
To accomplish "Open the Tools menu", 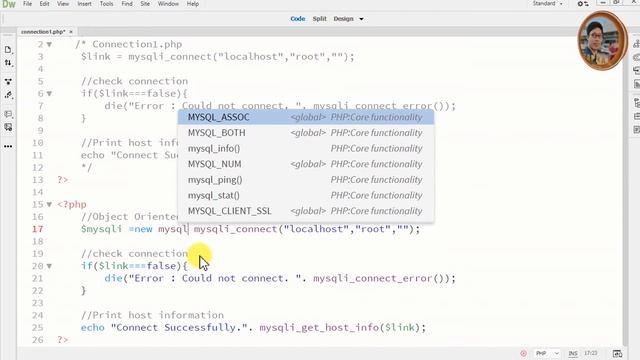I will tap(107, 4).
